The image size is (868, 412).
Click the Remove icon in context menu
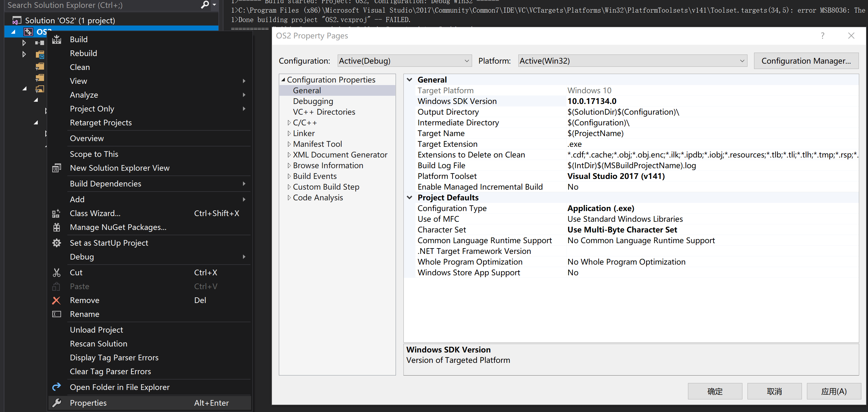(x=55, y=300)
